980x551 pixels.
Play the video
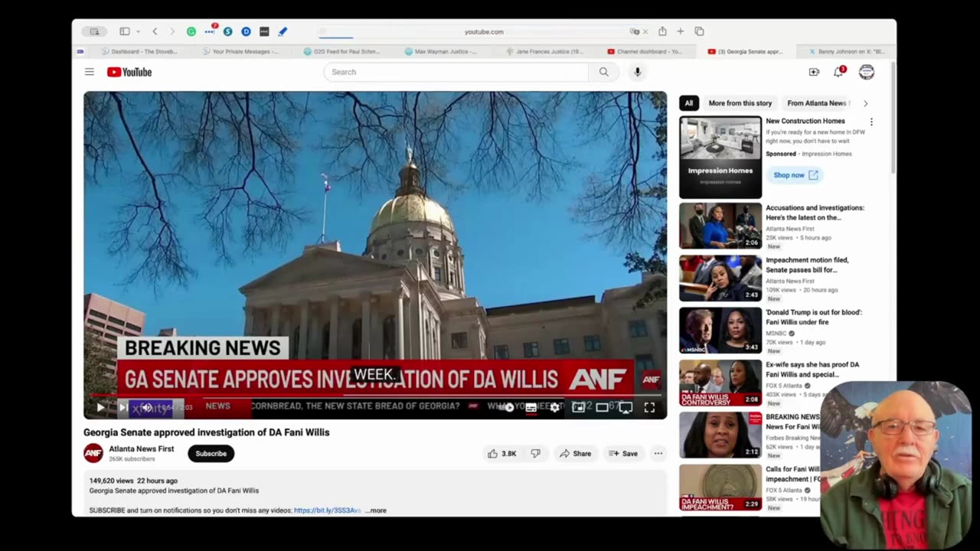coord(100,408)
